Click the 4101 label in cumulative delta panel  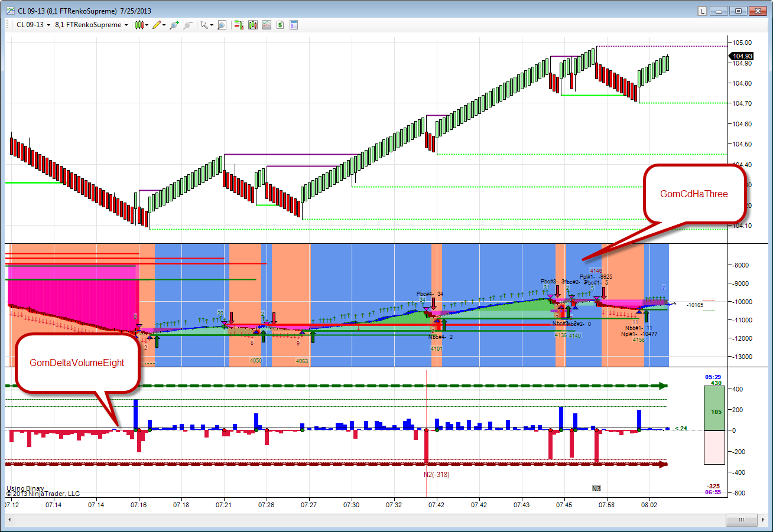point(437,348)
